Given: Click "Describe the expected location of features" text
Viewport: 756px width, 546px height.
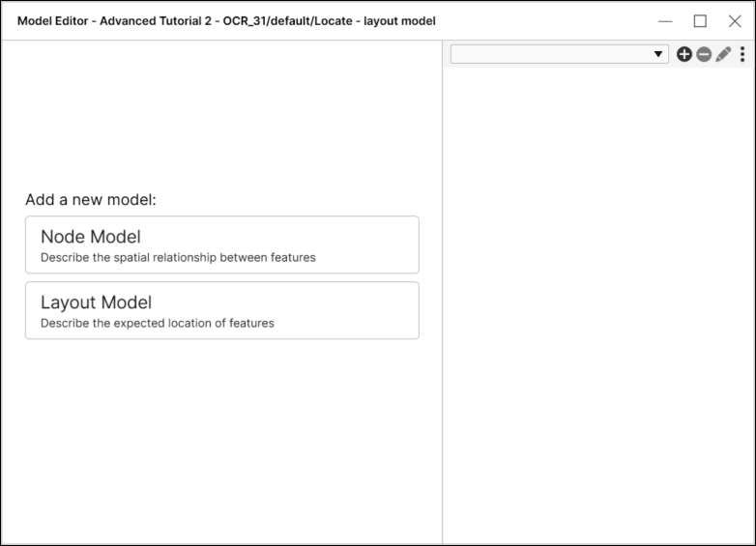Looking at the screenshot, I should 158,324.
